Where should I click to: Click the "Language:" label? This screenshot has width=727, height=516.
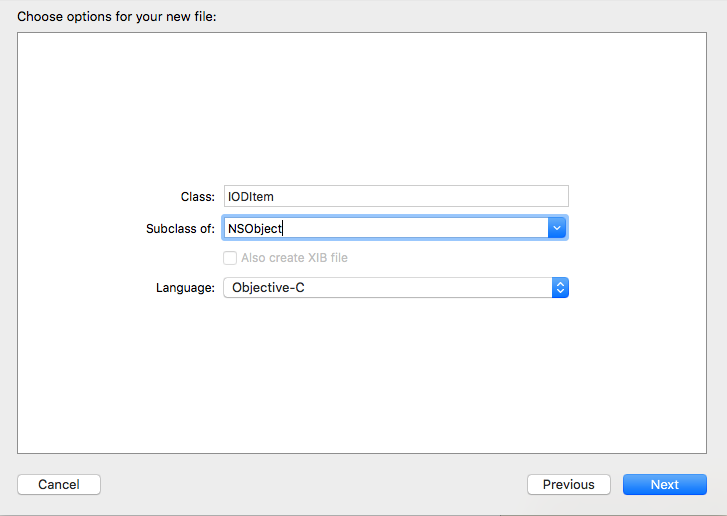[x=185, y=288]
